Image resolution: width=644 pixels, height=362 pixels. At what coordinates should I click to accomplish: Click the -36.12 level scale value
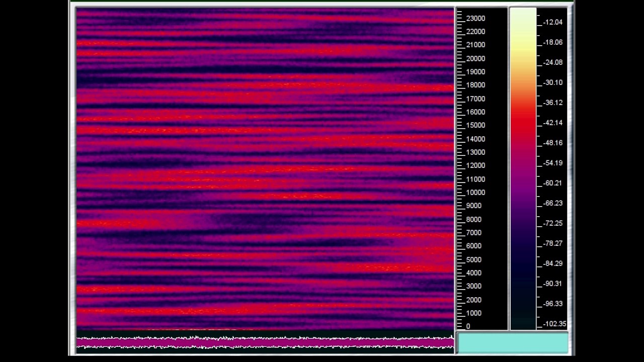tap(553, 103)
